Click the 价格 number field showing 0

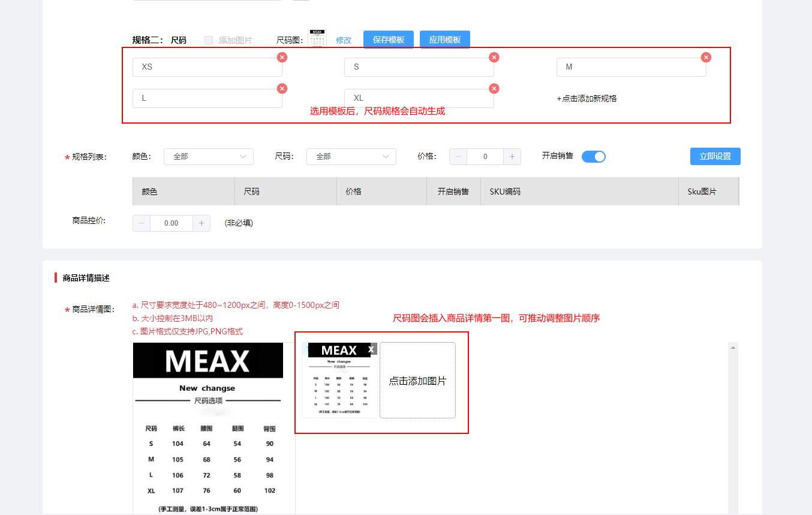point(485,157)
